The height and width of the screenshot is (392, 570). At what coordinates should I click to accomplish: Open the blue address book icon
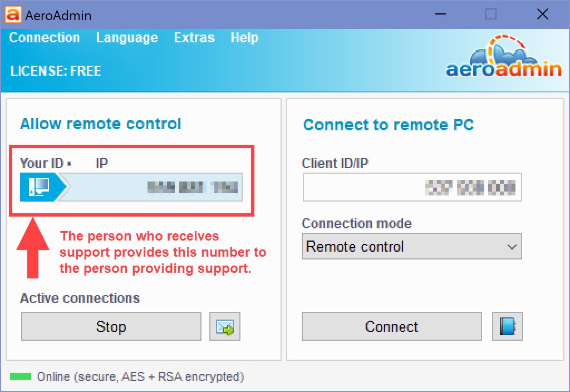508,326
